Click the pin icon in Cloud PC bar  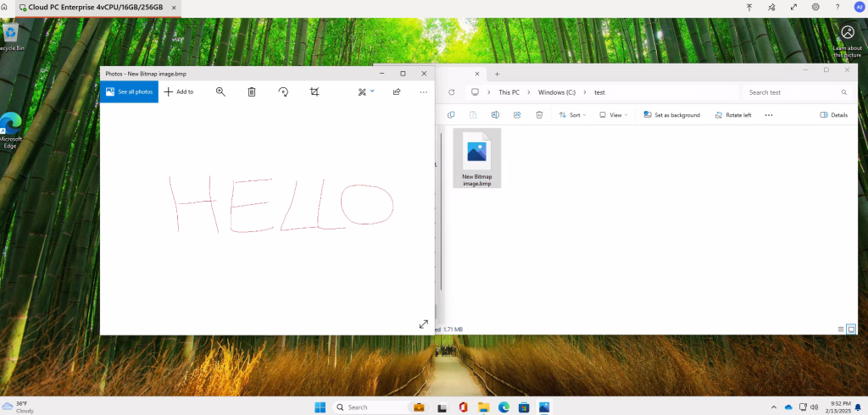coord(771,7)
